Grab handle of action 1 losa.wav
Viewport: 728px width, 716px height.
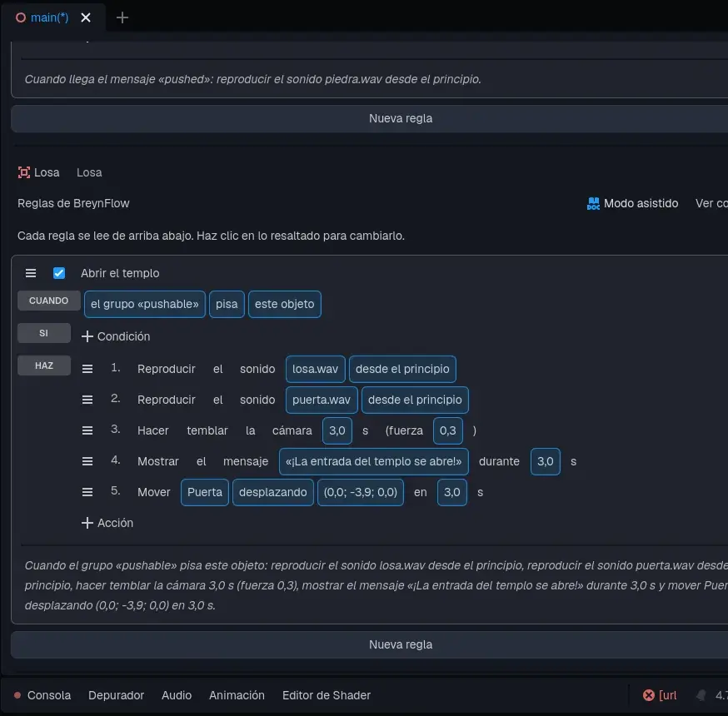[87, 369]
